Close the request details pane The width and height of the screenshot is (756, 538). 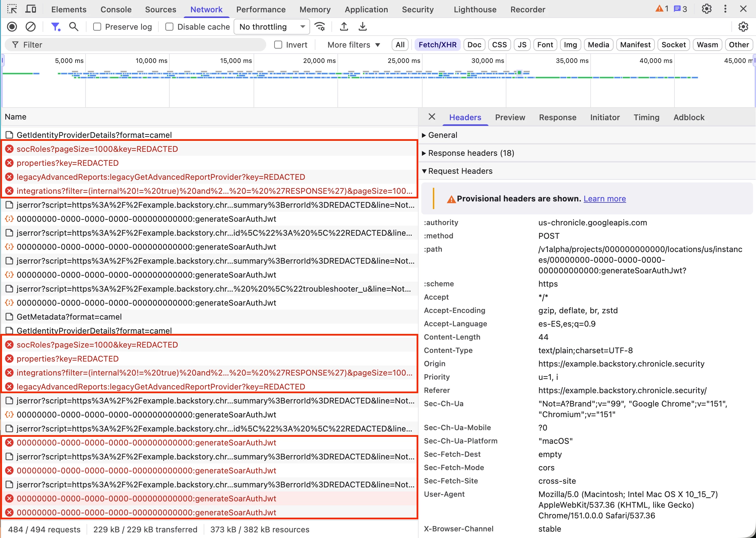(432, 117)
